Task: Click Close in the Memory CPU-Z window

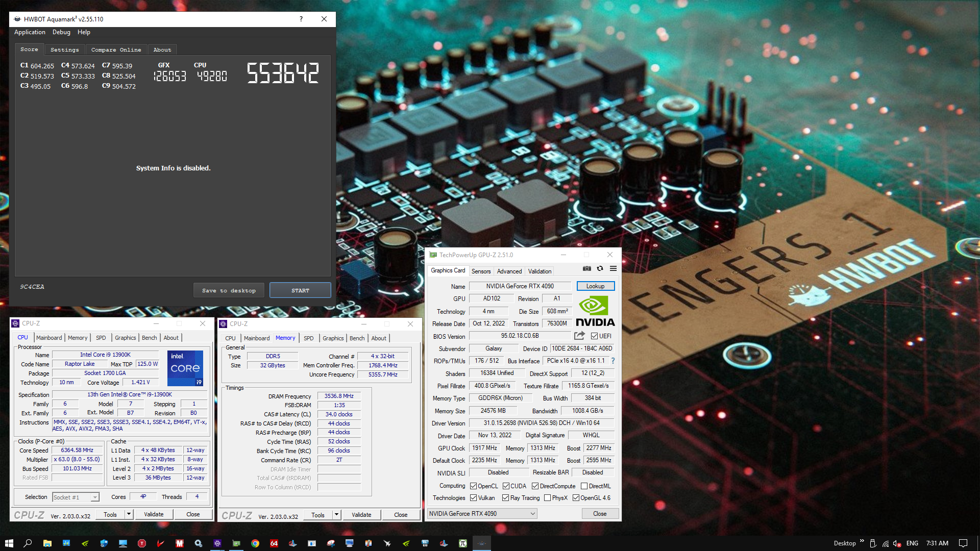Action: click(401, 515)
